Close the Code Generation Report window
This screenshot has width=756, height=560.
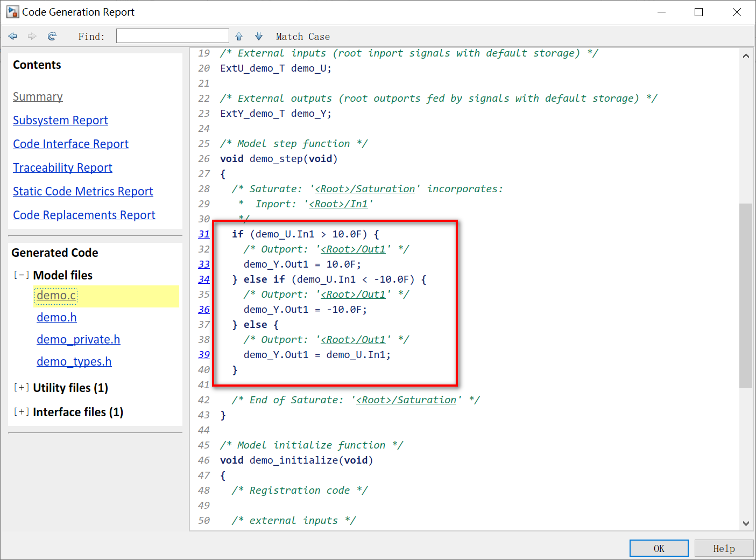[x=737, y=12]
